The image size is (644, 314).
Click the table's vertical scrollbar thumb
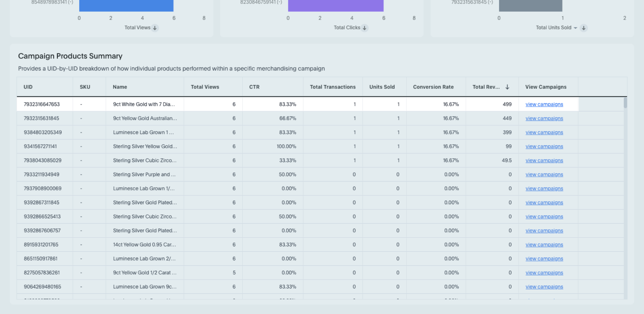pyautogui.click(x=625, y=103)
